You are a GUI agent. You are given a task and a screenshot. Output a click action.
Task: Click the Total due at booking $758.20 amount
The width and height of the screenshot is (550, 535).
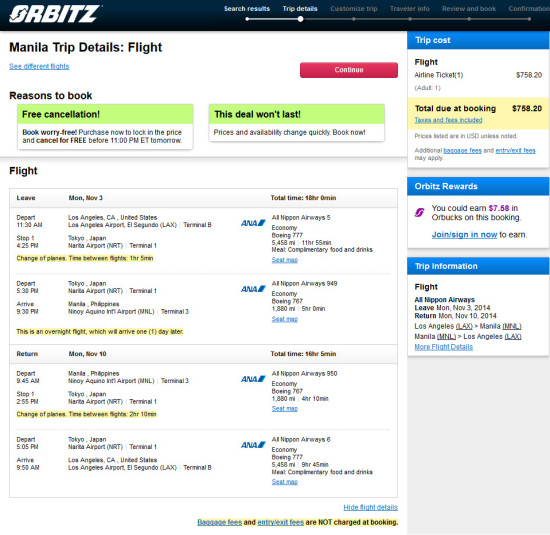click(527, 108)
